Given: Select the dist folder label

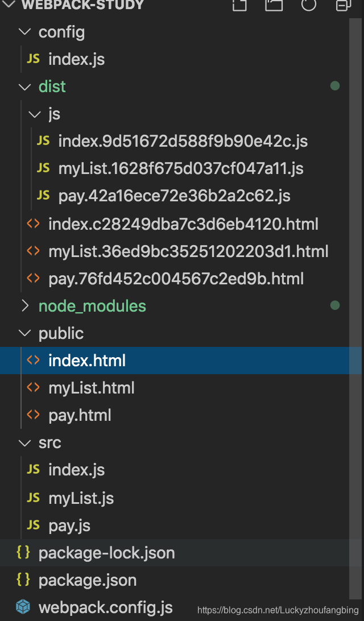Looking at the screenshot, I should coord(52,87).
